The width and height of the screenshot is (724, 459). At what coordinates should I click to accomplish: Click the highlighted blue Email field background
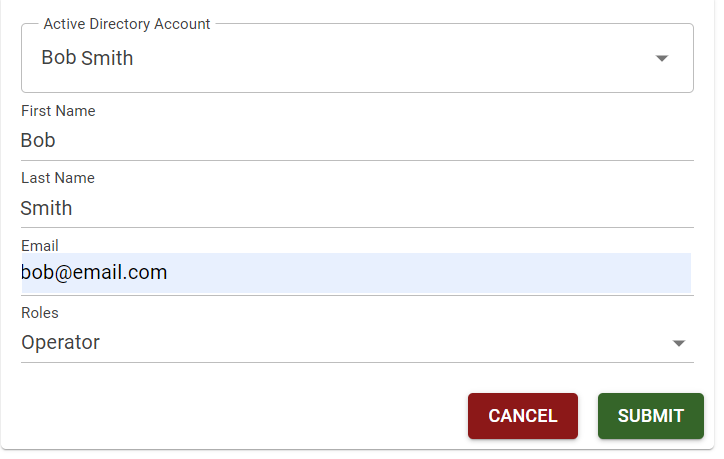450,273
